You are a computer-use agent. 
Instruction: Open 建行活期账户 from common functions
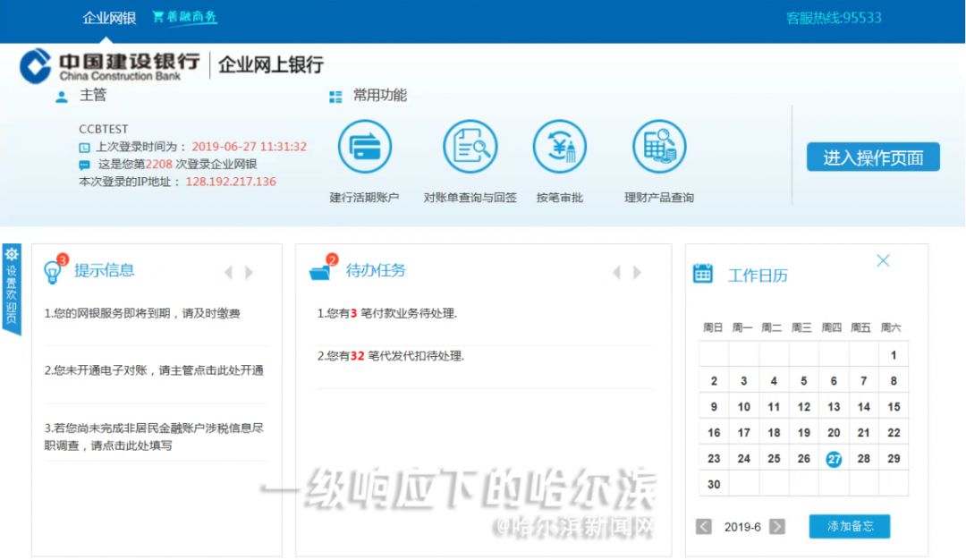(365, 148)
